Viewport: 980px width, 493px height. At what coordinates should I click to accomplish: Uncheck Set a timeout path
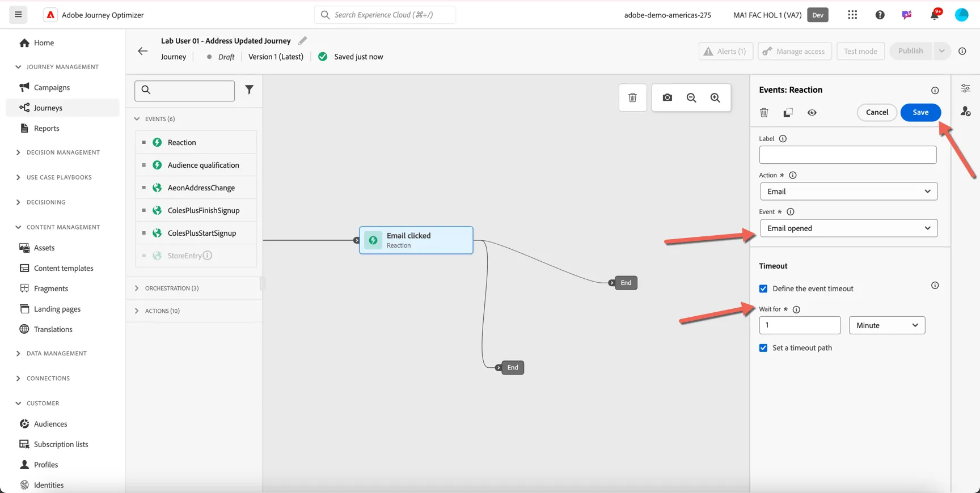pos(763,348)
